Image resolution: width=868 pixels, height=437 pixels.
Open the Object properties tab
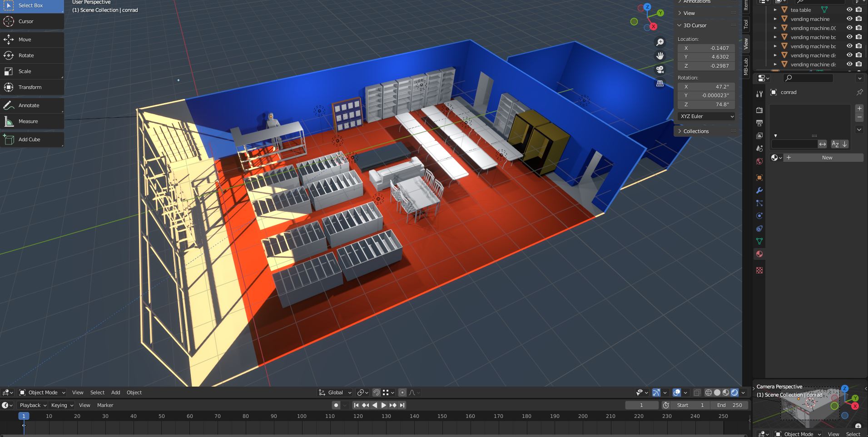(759, 178)
